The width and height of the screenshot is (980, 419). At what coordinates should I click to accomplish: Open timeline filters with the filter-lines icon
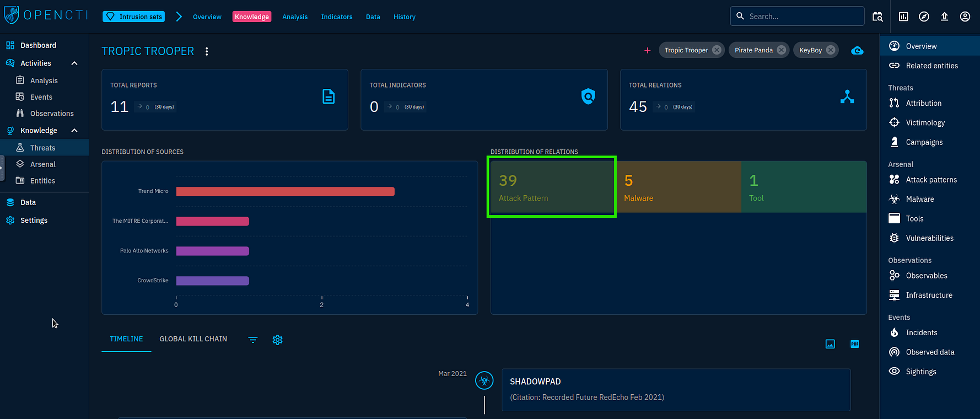point(253,340)
